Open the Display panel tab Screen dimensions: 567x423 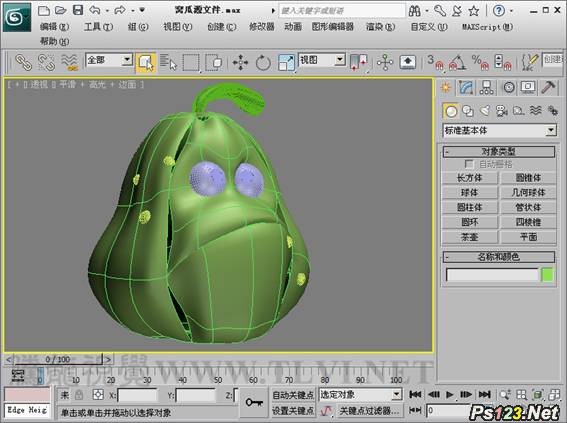click(x=528, y=87)
